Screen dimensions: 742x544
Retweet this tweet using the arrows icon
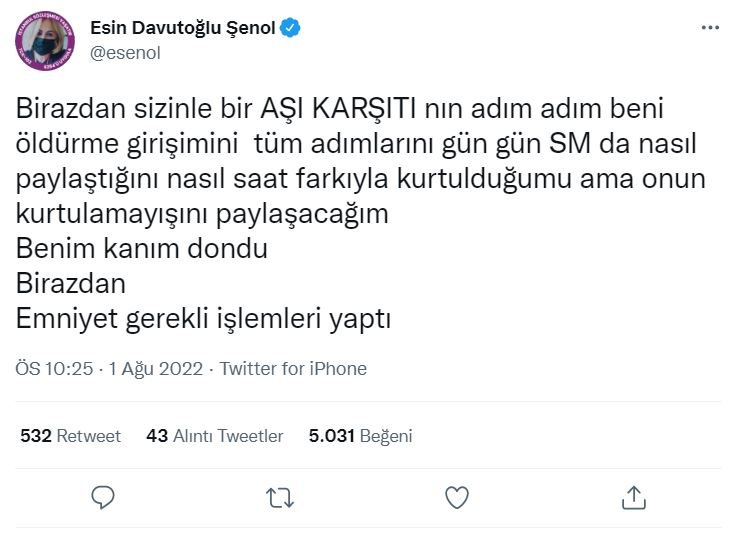click(280, 497)
